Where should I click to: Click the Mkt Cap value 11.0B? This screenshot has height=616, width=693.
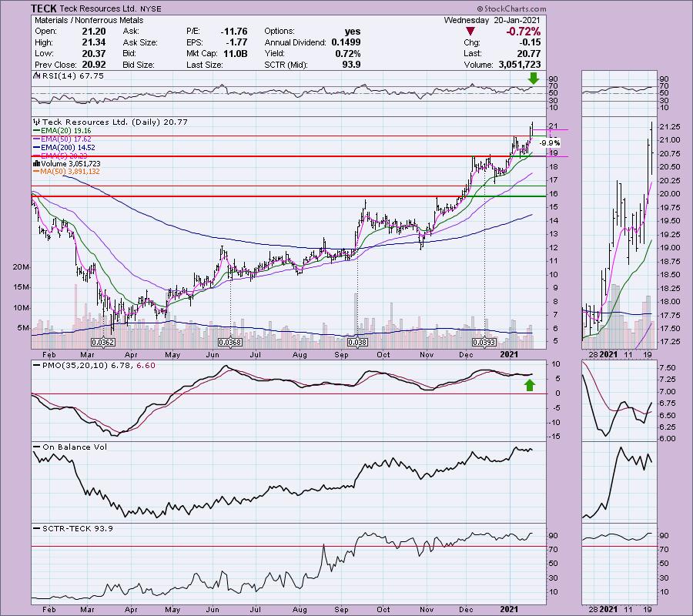tap(234, 53)
